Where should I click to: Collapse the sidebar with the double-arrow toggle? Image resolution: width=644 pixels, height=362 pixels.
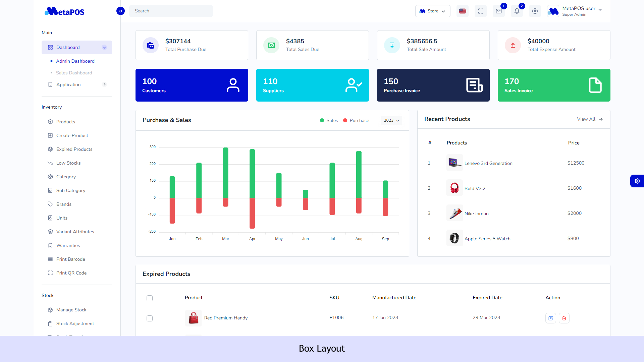coord(120,11)
